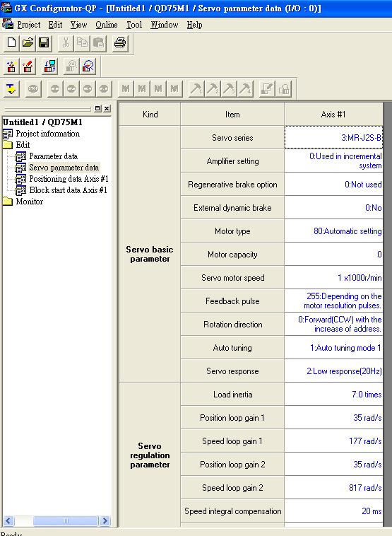The image size is (392, 536).
Task: Select Regenerative brake option value 0:Not used
Action: (333, 185)
